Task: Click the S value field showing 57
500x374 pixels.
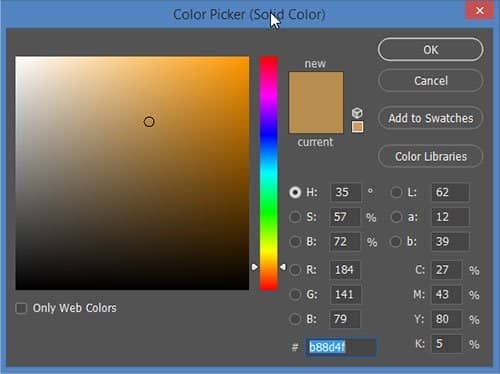Action: (x=345, y=217)
